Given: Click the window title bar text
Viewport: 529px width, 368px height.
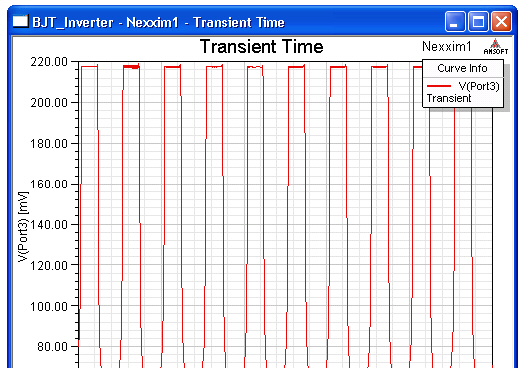Looking at the screenshot, I should pyautogui.click(x=159, y=22).
